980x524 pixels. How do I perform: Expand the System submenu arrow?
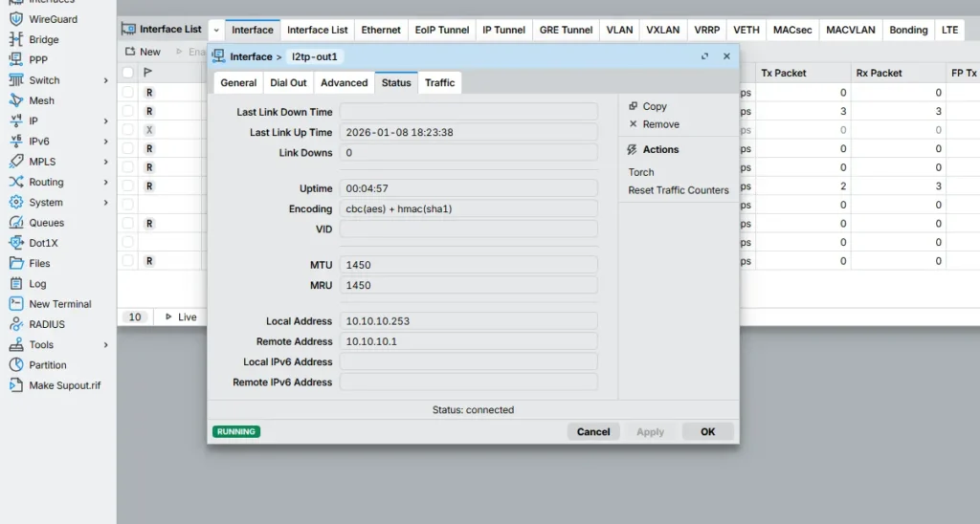[105, 203]
